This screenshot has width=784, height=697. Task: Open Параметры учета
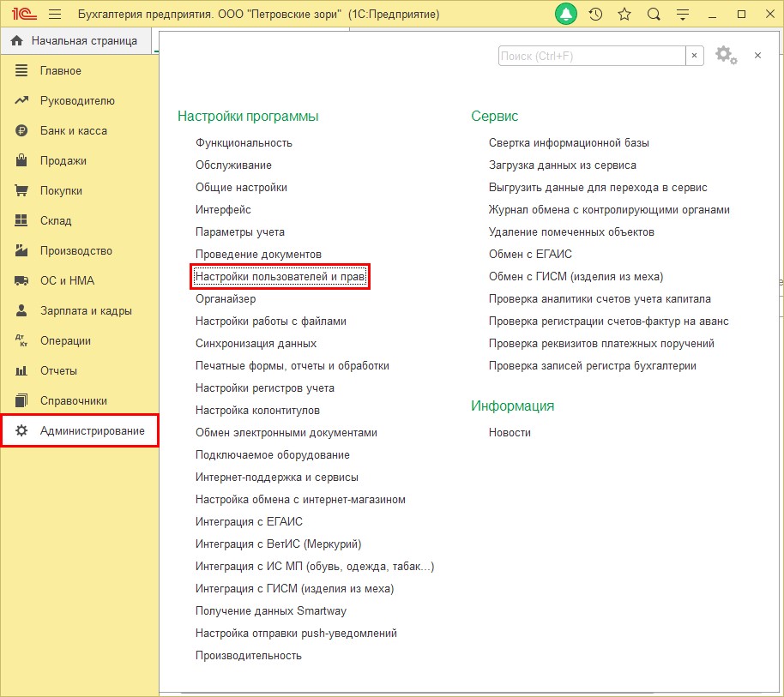(240, 231)
